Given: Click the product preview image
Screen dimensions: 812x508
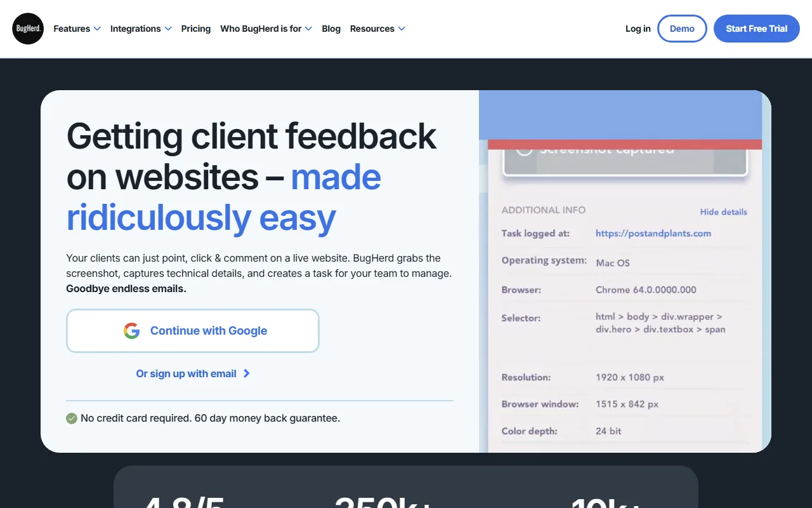Looking at the screenshot, I should point(625,272).
